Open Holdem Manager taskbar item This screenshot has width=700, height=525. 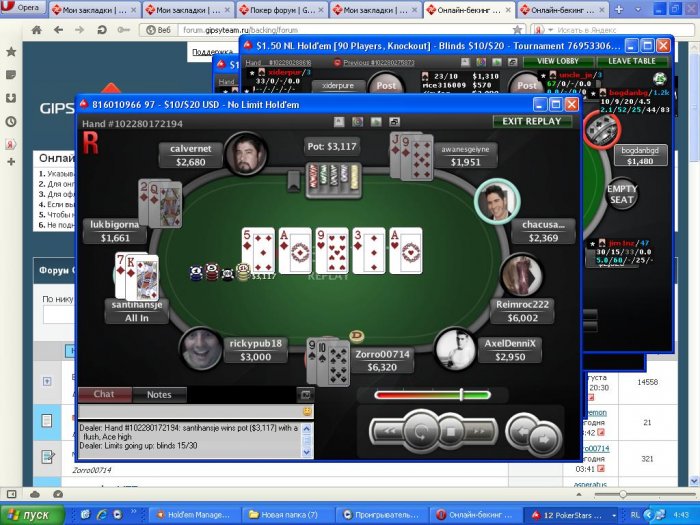[194, 515]
